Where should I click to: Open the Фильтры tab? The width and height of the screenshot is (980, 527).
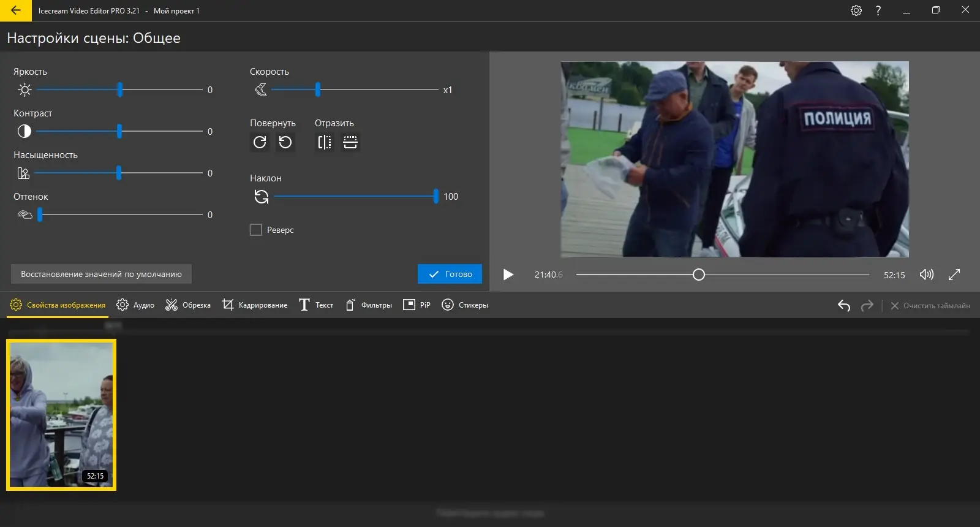(x=369, y=305)
